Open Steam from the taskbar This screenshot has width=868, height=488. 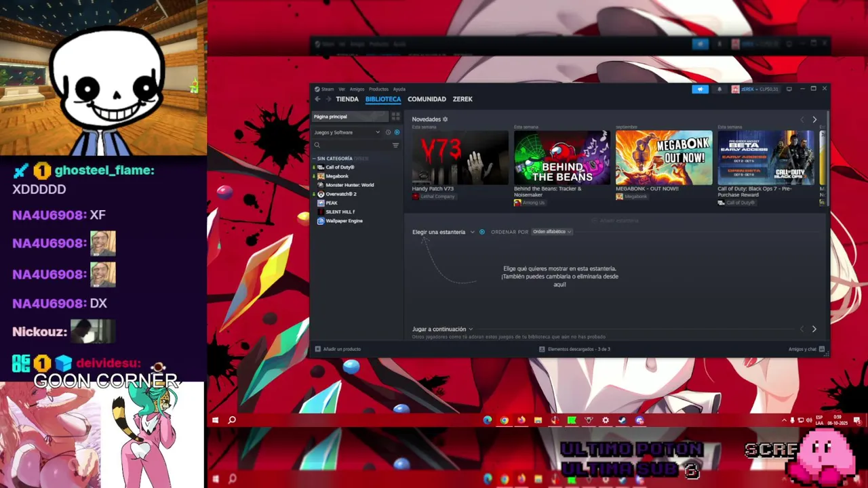tap(622, 420)
